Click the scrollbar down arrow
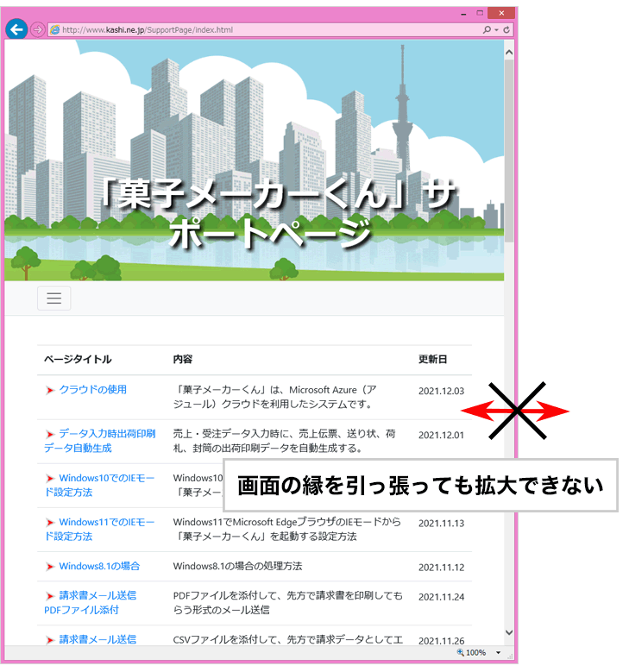 (509, 632)
